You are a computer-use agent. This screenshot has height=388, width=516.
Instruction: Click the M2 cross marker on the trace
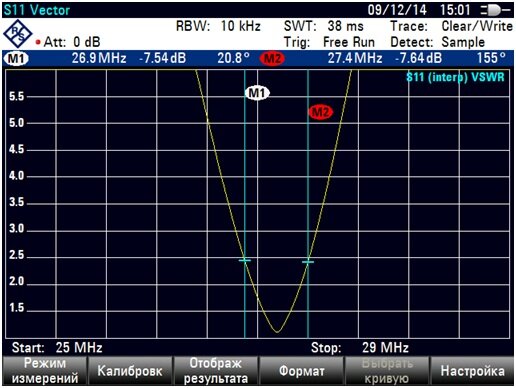coord(308,262)
